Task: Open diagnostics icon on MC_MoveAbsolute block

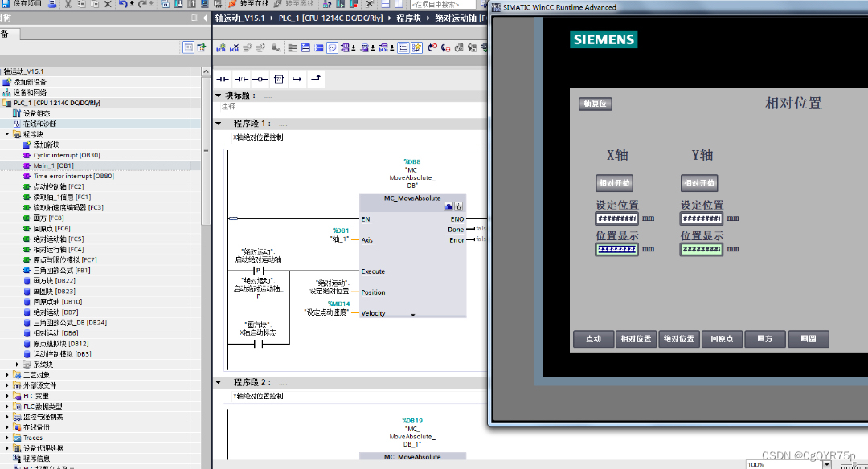Action: [x=459, y=206]
